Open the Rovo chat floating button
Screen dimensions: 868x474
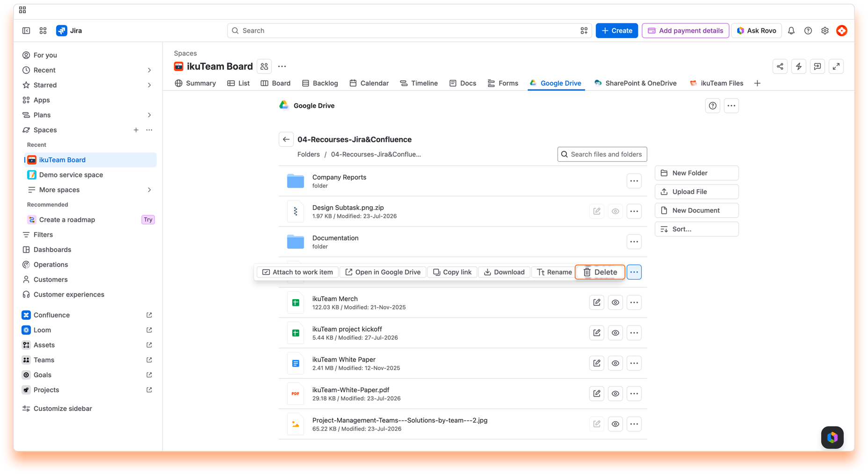coord(832,438)
